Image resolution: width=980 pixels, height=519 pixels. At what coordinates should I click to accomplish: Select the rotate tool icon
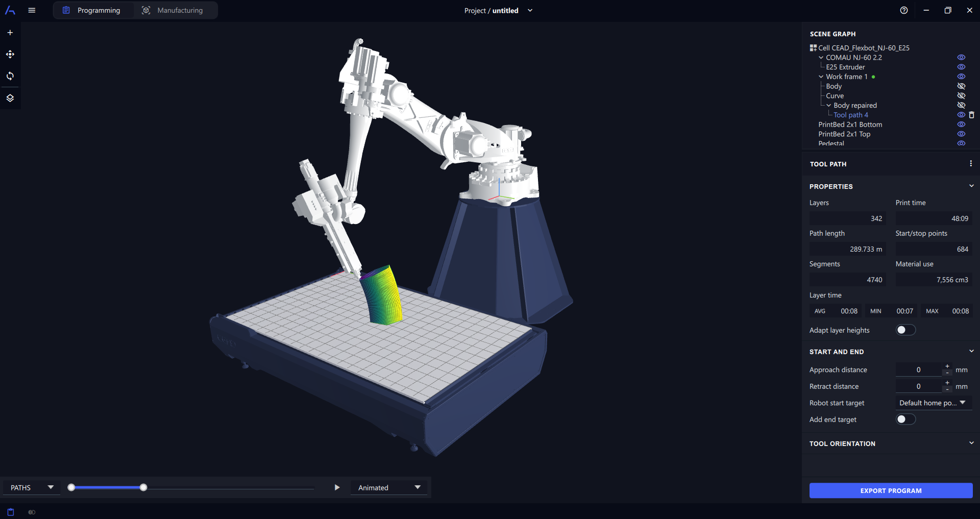(x=10, y=76)
